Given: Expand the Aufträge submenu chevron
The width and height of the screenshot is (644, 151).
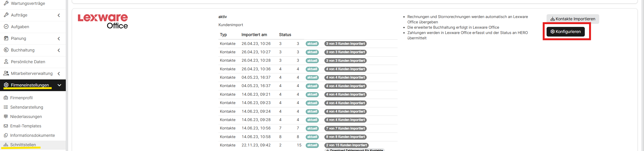Looking at the screenshot, I should coord(59,15).
